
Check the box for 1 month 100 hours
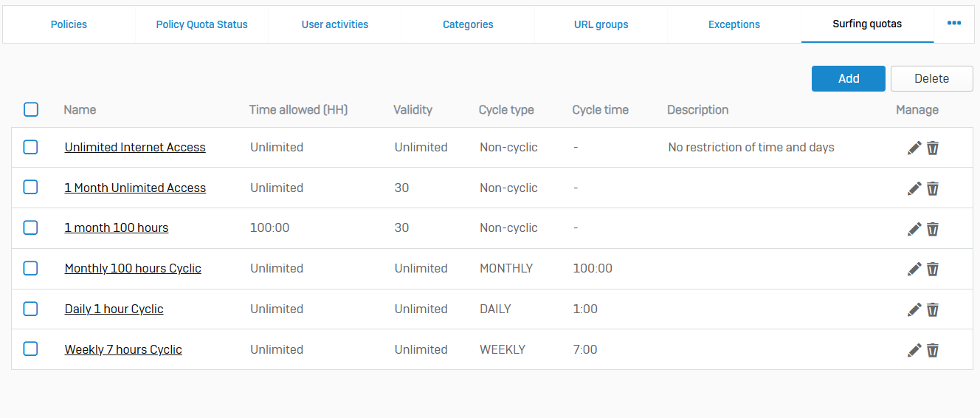[x=30, y=227]
